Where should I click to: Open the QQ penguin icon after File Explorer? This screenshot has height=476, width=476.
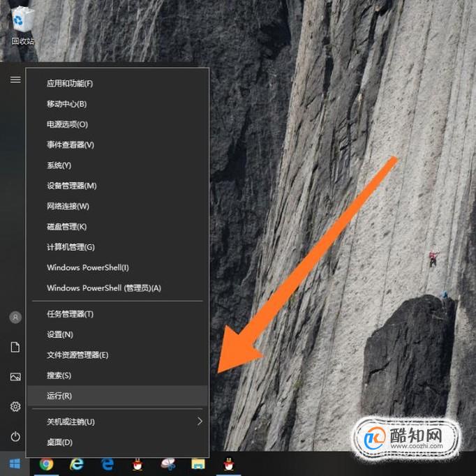(228, 464)
